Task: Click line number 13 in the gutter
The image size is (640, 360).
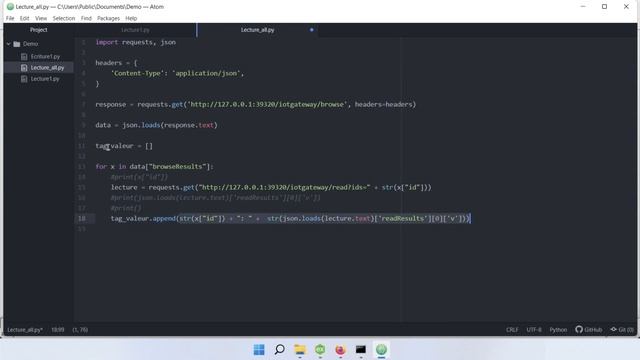Action: 82,167
